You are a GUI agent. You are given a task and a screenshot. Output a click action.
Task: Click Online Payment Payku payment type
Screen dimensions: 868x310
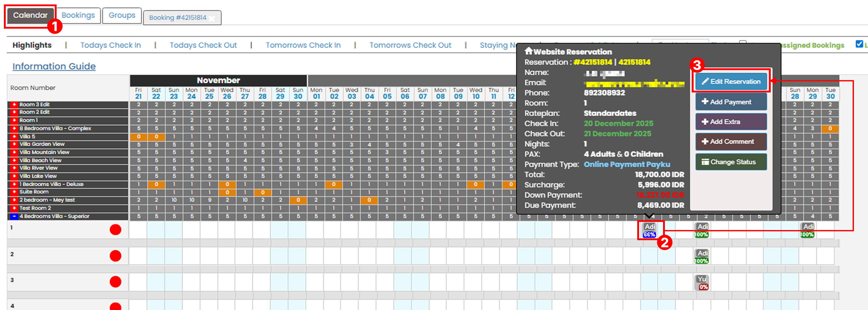tap(627, 165)
